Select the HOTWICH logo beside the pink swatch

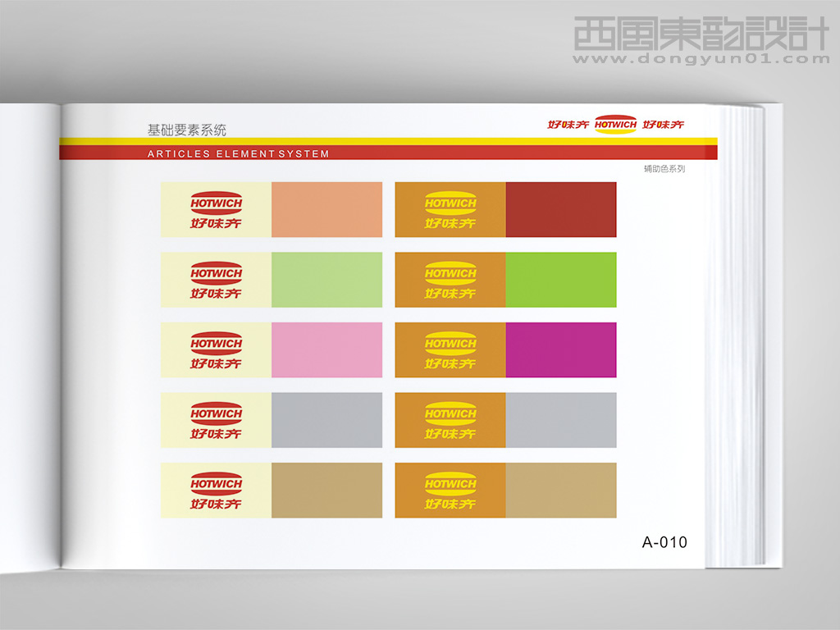pos(215,349)
